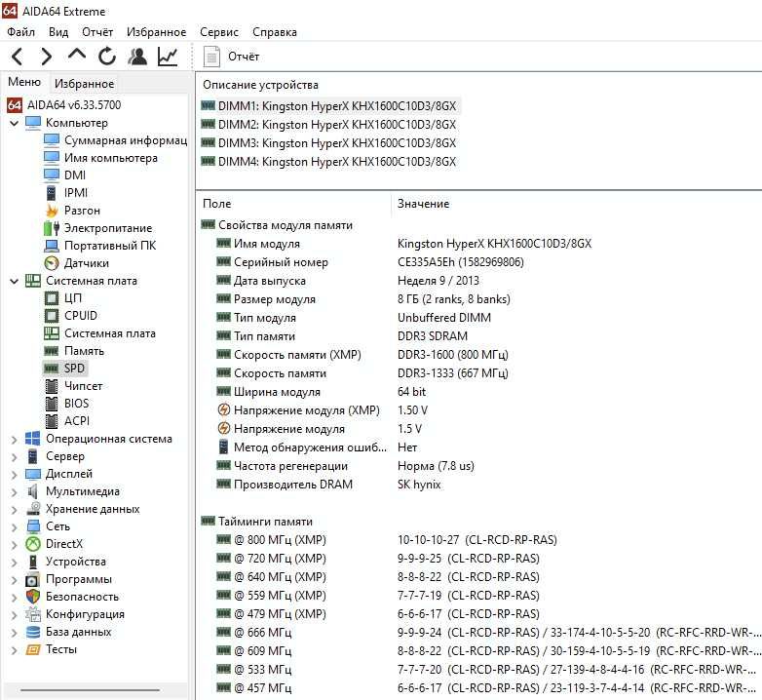Open the Вид menu
The image size is (762, 700).
[x=58, y=32]
